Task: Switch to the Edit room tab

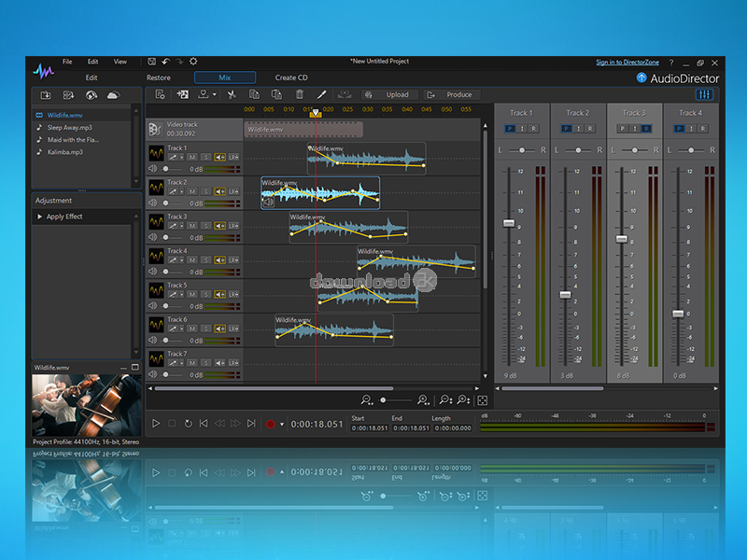Action: click(x=92, y=77)
